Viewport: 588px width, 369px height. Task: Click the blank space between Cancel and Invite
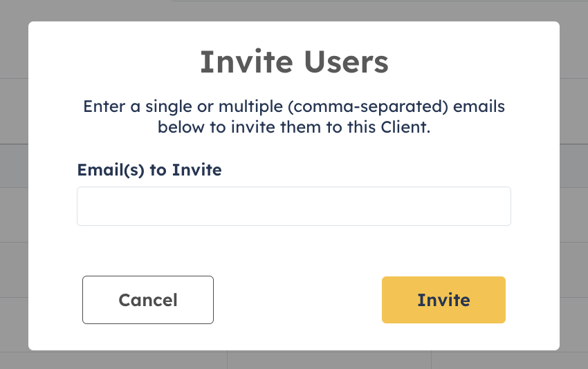coord(297,300)
